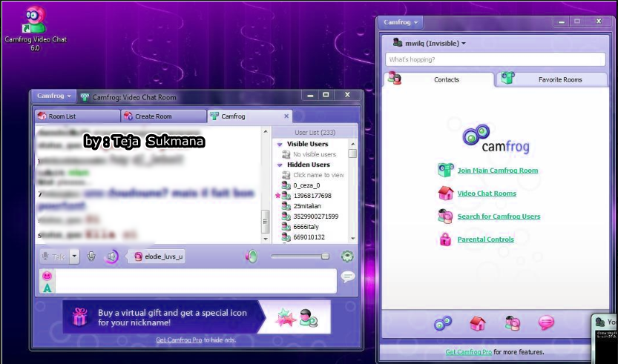Viewport: 618px width, 364px height.
Task: Click the Talk button
Action: click(54, 257)
